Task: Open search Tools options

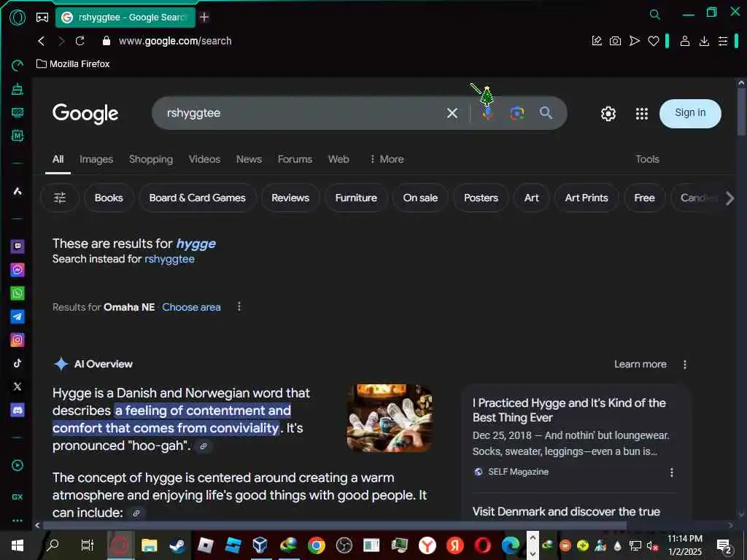Action: tap(647, 159)
